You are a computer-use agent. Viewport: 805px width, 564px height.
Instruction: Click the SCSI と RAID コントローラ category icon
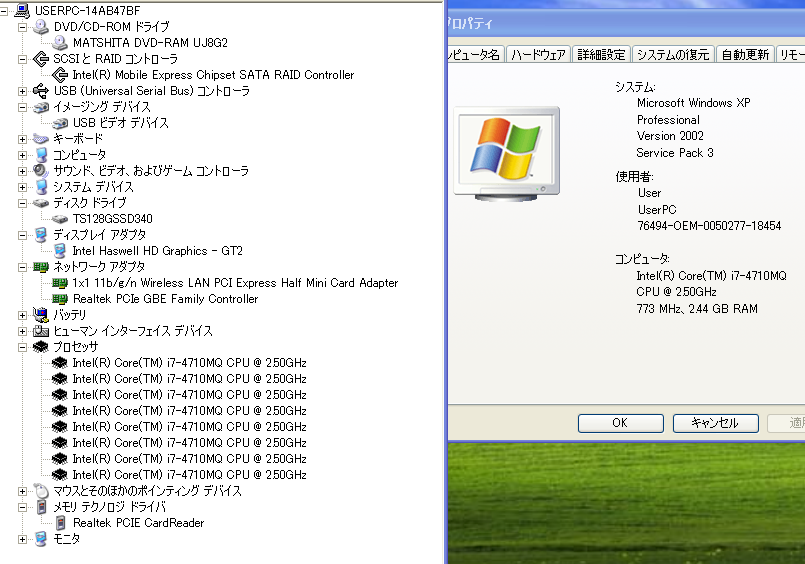pyautogui.click(x=41, y=59)
